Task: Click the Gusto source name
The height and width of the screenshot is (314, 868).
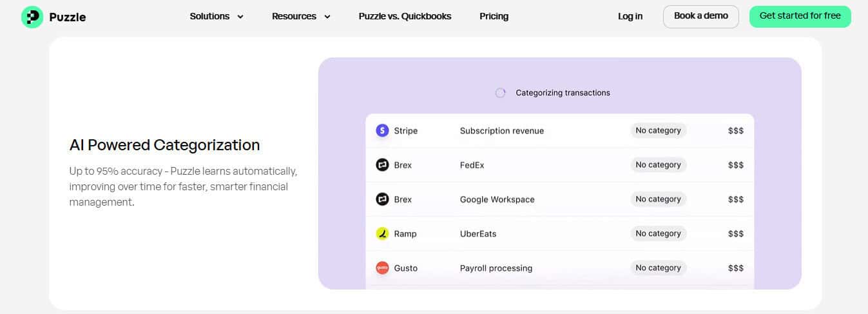Action: [x=406, y=268]
